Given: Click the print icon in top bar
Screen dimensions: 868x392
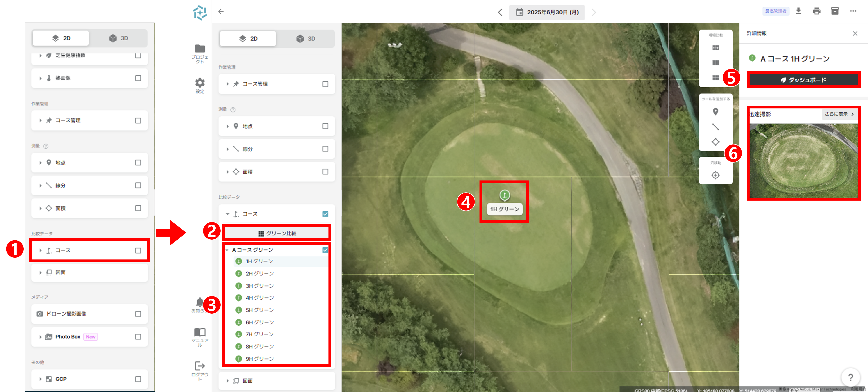Looking at the screenshot, I should (817, 11).
